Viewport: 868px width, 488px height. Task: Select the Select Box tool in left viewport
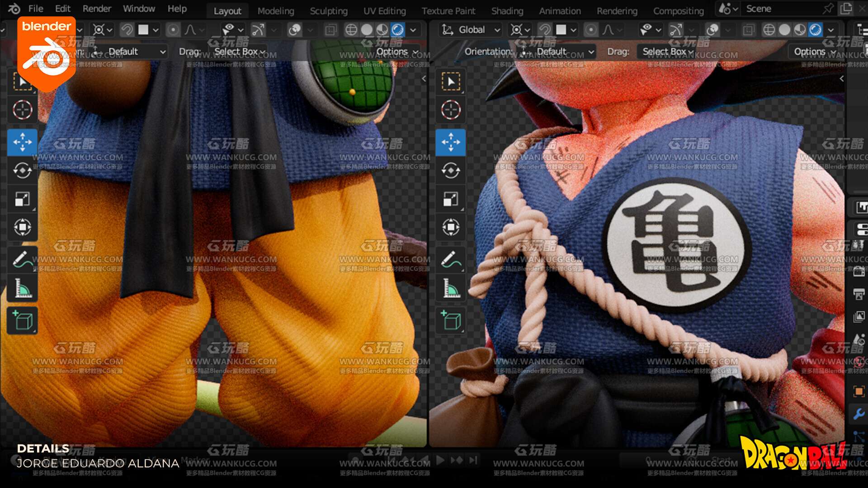(x=22, y=81)
